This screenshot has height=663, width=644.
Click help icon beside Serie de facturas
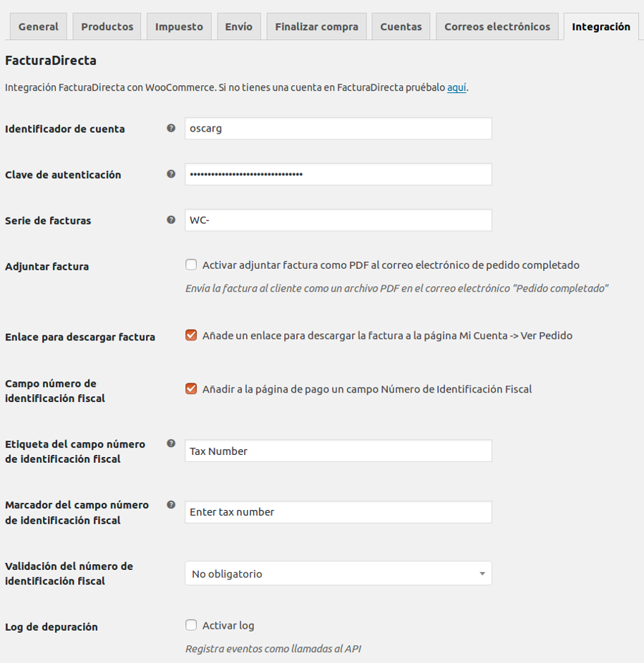click(x=171, y=220)
